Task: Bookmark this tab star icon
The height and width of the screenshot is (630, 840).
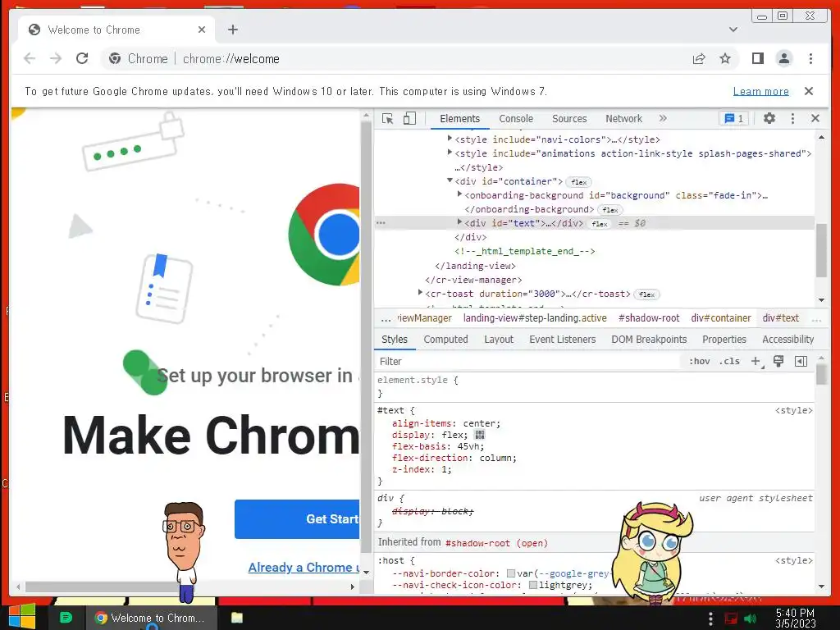Action: coord(725,58)
